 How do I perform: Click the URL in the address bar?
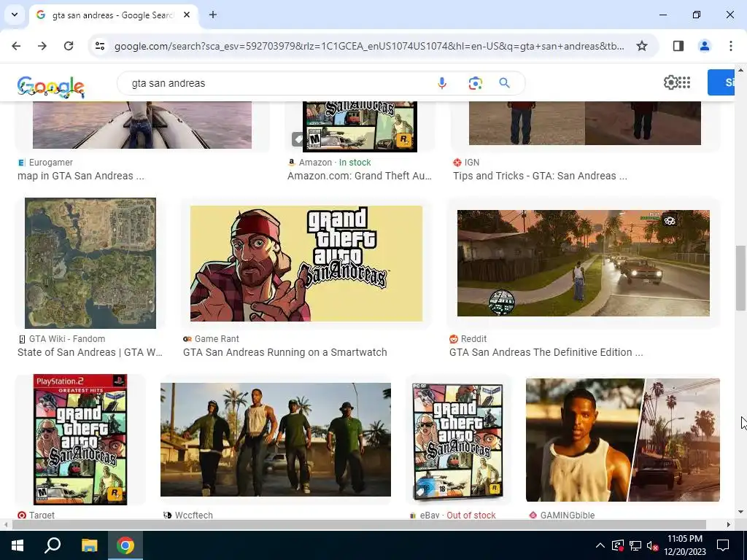tap(369, 46)
